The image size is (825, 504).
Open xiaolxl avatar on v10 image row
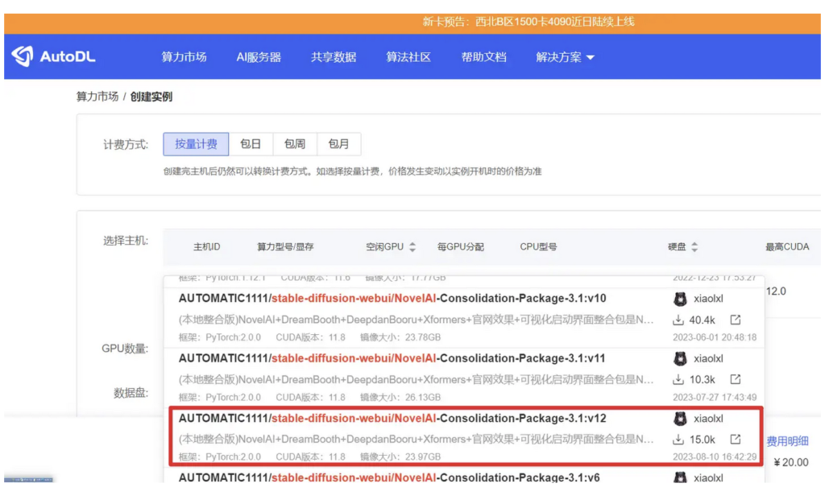[680, 299]
